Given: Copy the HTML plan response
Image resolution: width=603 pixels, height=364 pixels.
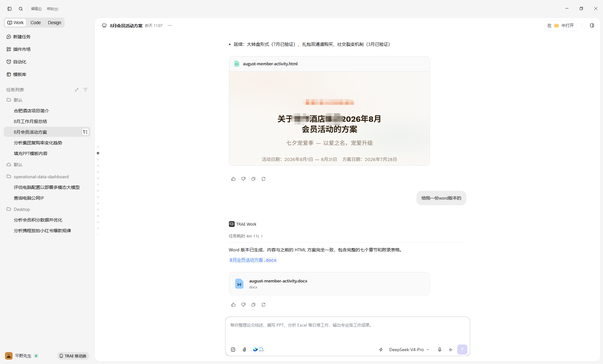Looking at the screenshot, I should (253, 179).
